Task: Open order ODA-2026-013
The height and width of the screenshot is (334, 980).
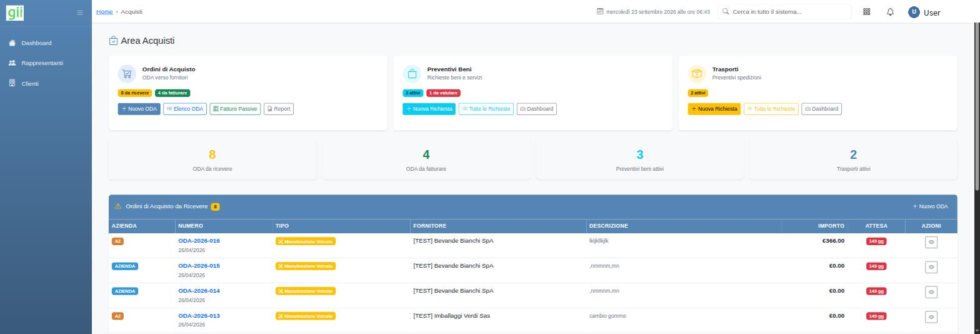Action: [199, 316]
